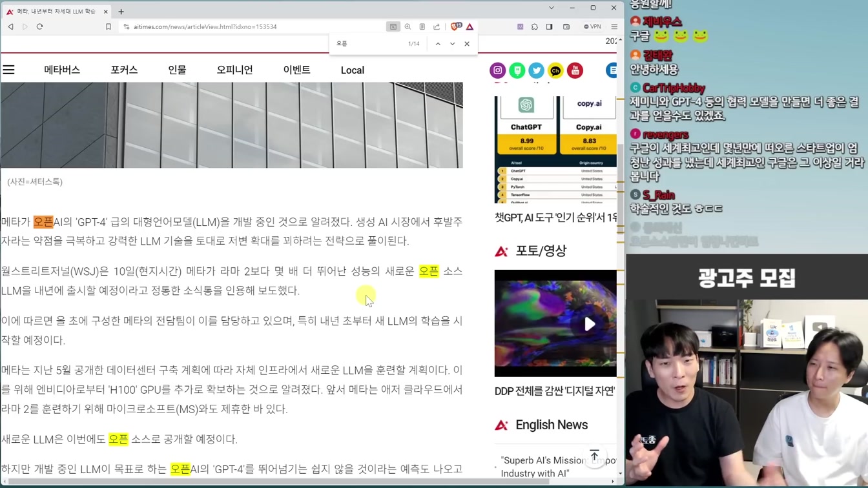The image size is (868, 488).
Task: Close the current article tab
Action: pos(105,12)
